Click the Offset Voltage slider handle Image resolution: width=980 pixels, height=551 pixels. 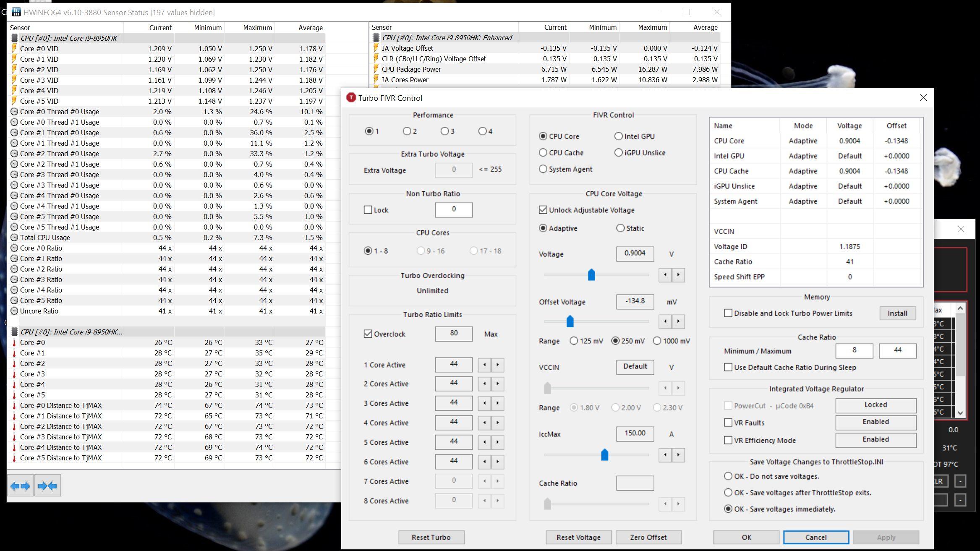[x=570, y=321]
